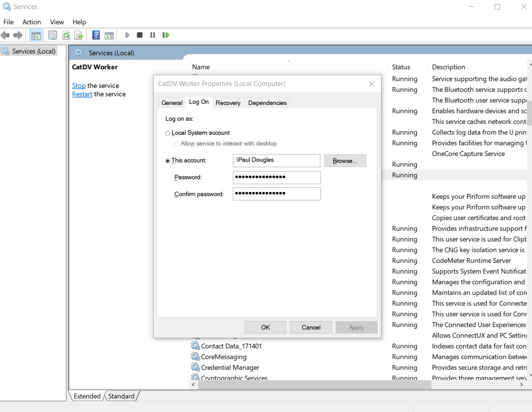Confirm the dialog with OK

coord(265,327)
